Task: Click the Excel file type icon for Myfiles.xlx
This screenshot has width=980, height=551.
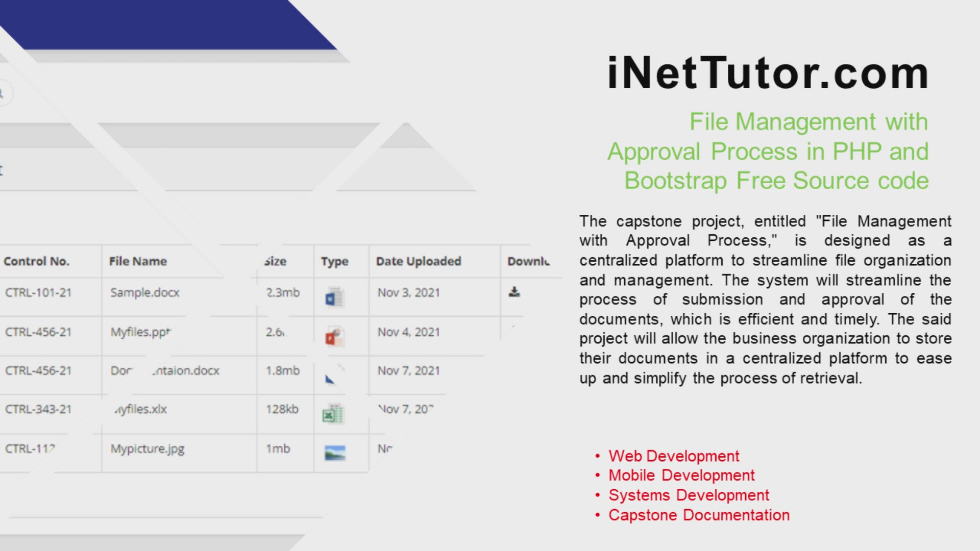Action: (333, 414)
